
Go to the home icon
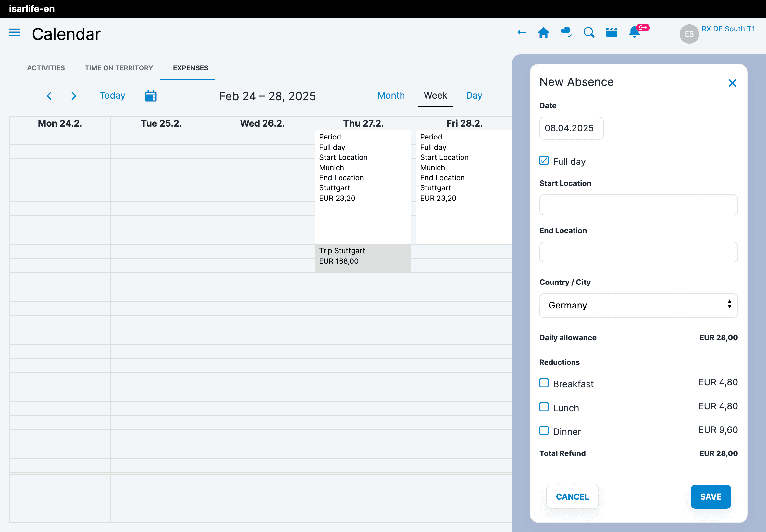tap(543, 33)
